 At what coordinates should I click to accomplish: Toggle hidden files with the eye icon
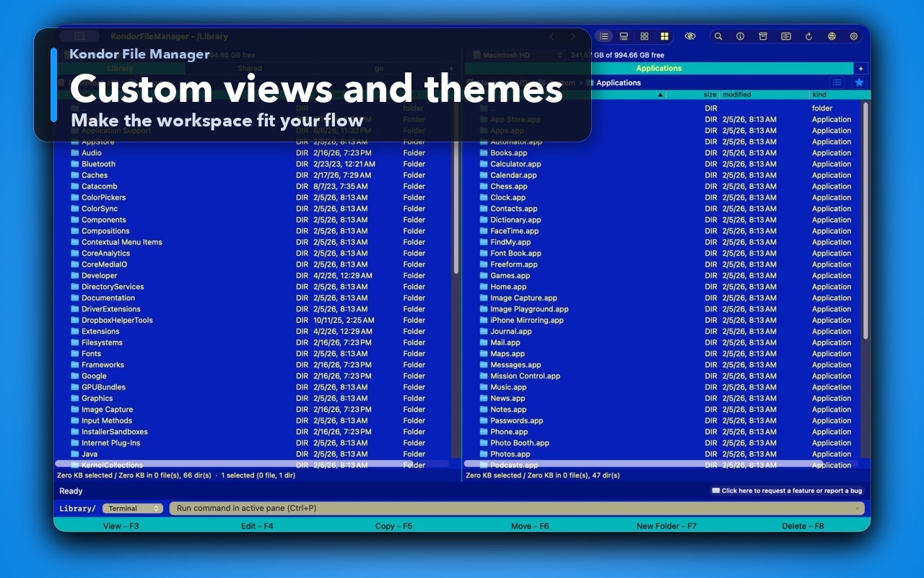690,36
